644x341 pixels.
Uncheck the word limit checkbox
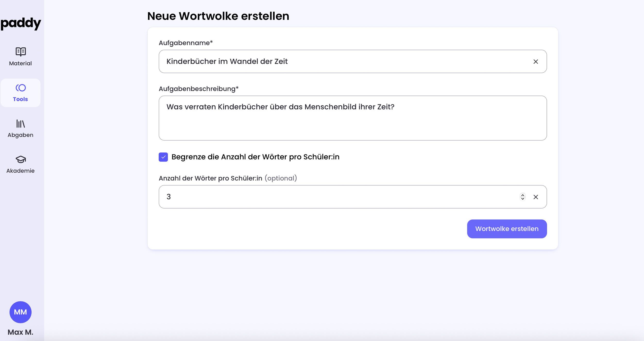163,157
